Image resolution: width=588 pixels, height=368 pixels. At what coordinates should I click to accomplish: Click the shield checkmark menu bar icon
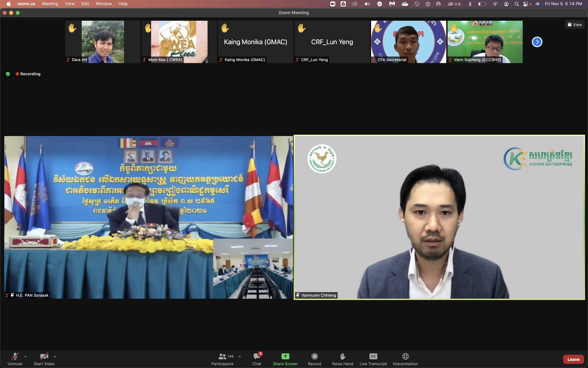click(x=379, y=4)
